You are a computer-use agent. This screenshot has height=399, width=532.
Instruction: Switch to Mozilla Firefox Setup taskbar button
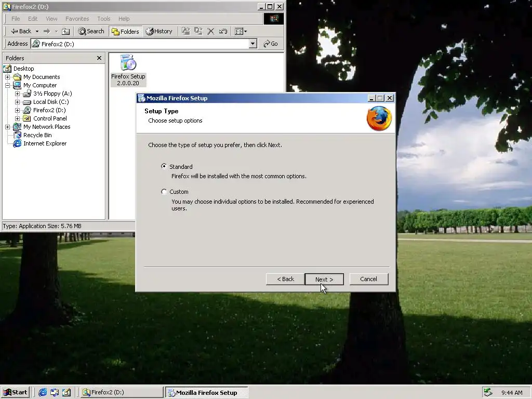(207, 393)
